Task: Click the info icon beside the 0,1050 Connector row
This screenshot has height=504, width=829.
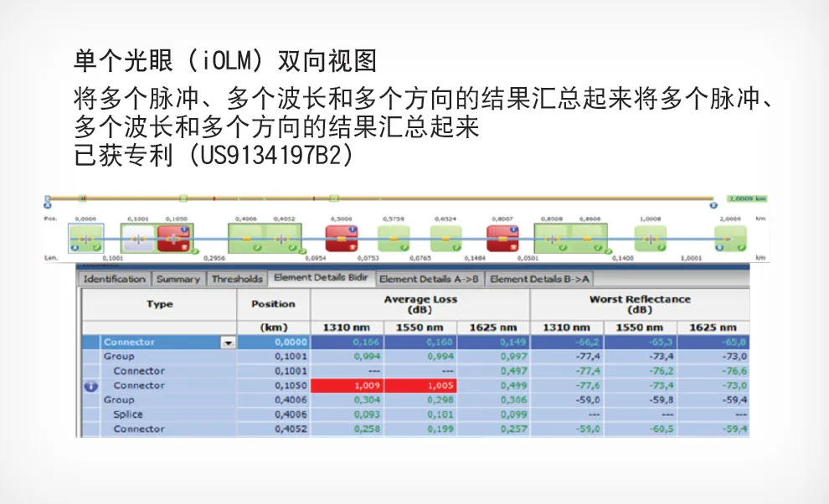Action: [x=91, y=386]
